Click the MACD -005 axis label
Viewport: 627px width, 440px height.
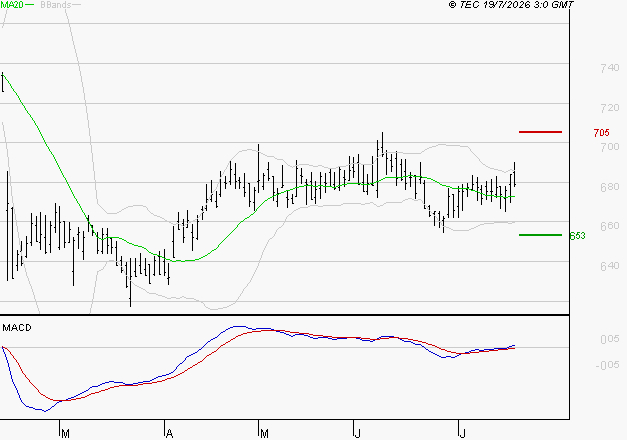click(607, 365)
